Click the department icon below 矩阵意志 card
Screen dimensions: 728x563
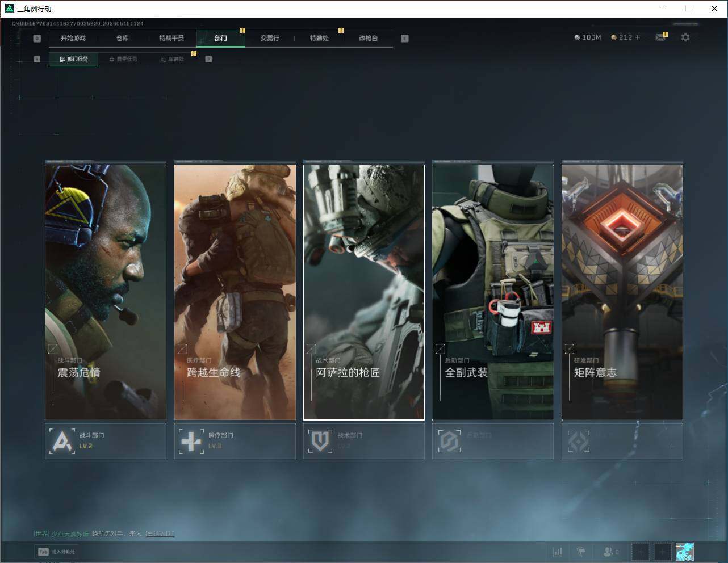point(579,441)
